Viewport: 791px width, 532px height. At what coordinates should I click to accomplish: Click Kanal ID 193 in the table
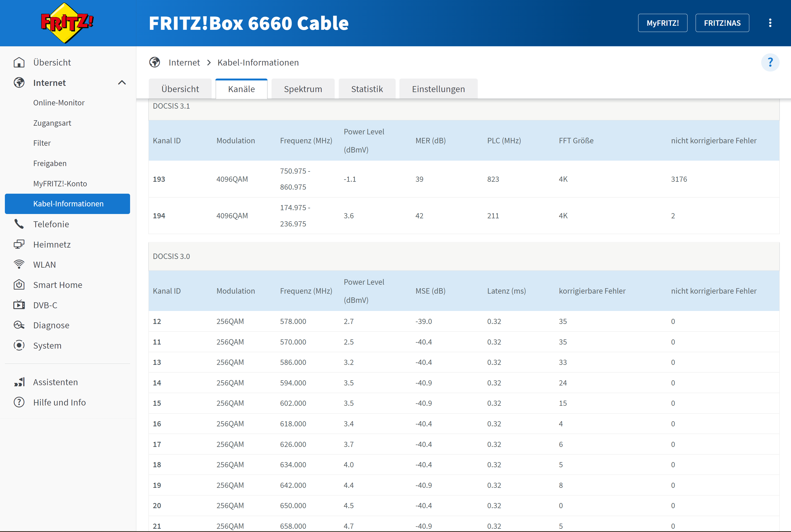tap(159, 179)
